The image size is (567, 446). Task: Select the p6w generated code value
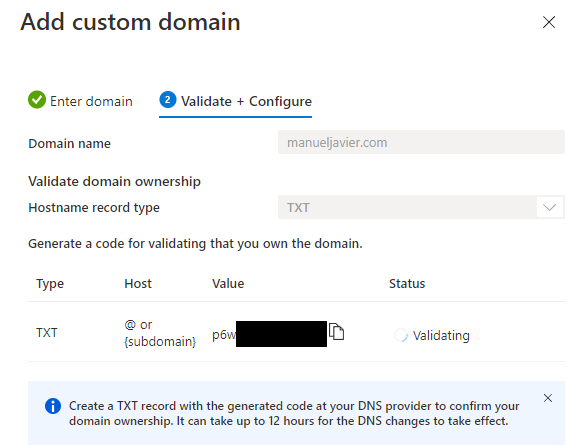tap(269, 334)
